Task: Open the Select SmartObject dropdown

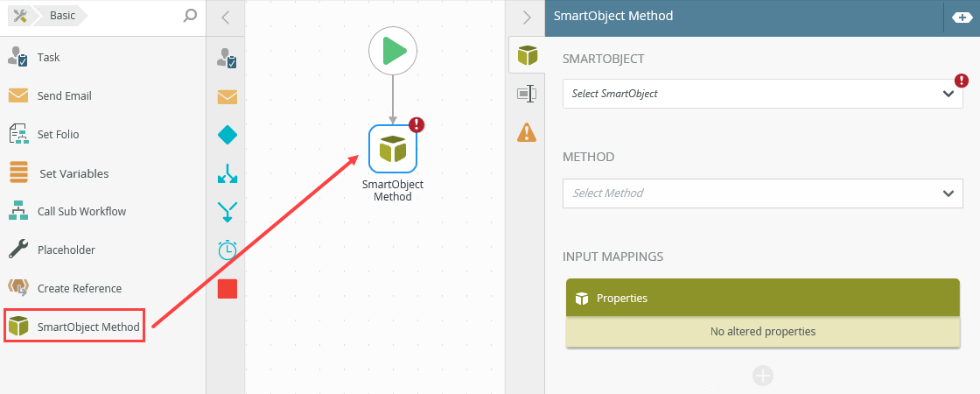Action: 762,94
